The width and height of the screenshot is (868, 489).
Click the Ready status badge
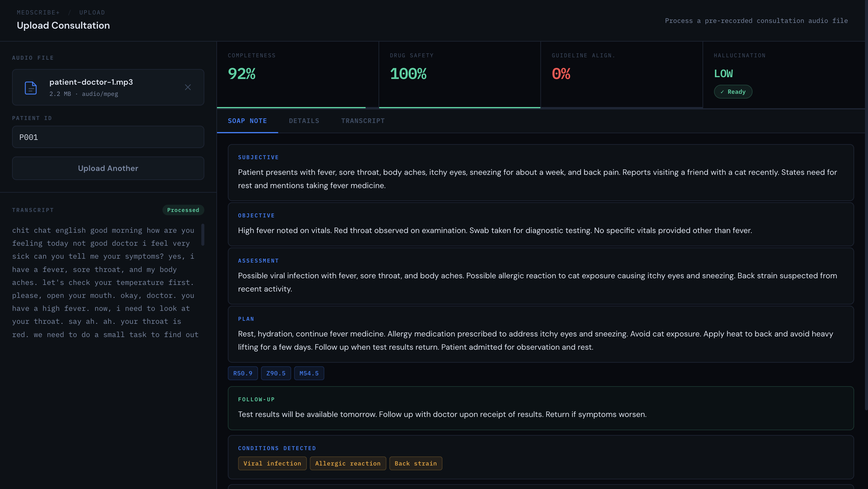click(733, 92)
